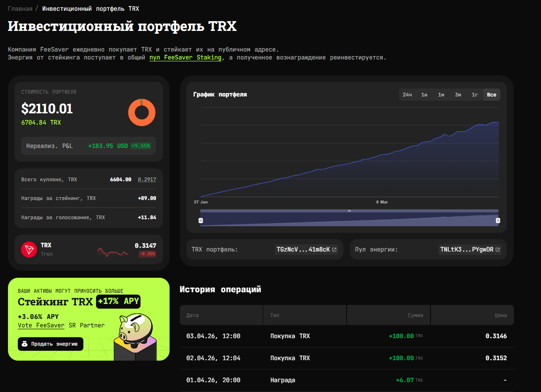The height and width of the screenshot is (392, 541).
Task: Open external link icon beside TNLtK3 address
Action: (497, 250)
